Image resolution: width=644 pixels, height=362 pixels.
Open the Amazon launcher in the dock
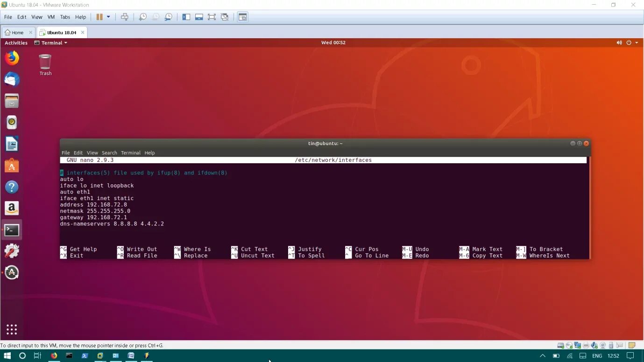(12, 209)
